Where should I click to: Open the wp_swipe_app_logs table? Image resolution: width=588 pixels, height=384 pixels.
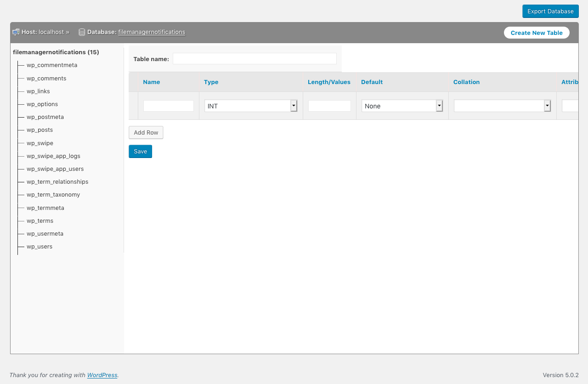click(x=53, y=156)
